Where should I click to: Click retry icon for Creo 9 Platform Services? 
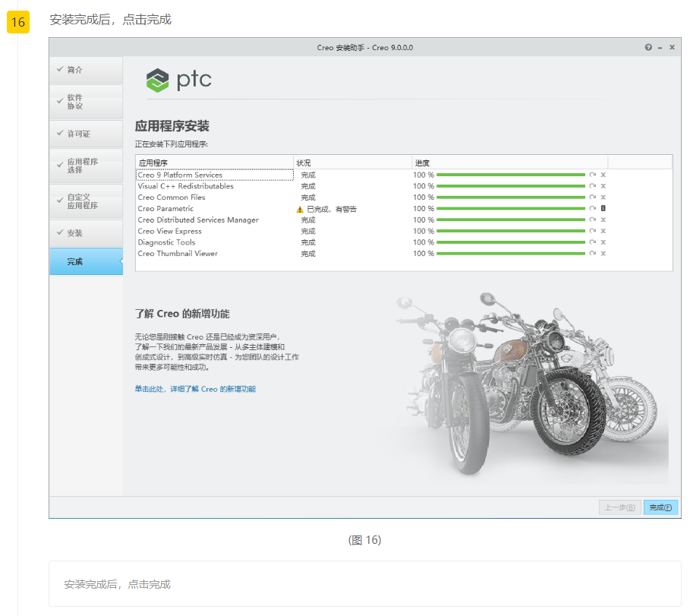click(592, 175)
